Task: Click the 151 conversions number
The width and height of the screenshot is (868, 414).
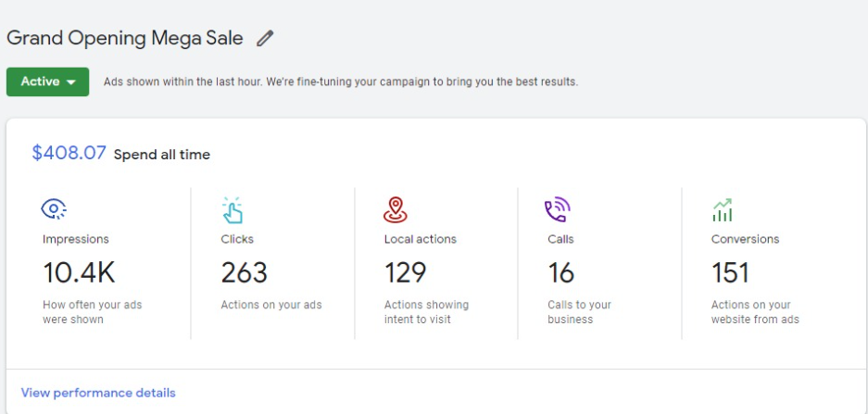Action: click(730, 273)
